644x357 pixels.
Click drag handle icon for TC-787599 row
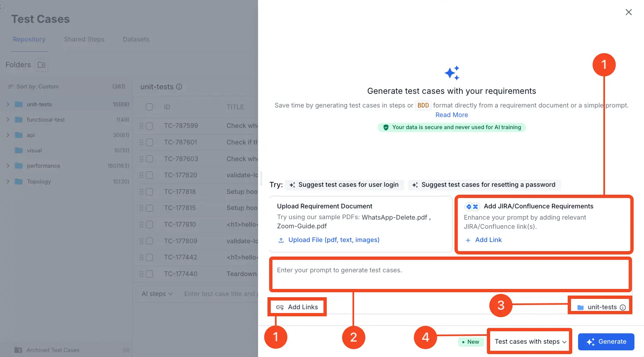141,126
